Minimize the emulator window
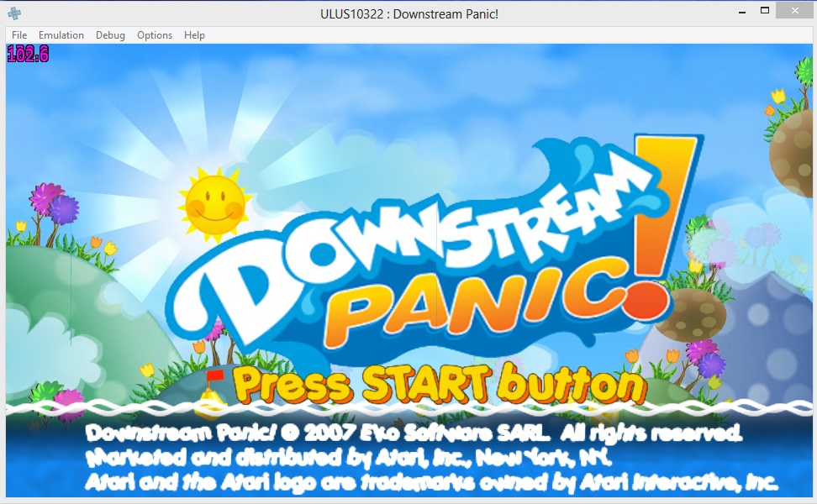 pos(741,11)
